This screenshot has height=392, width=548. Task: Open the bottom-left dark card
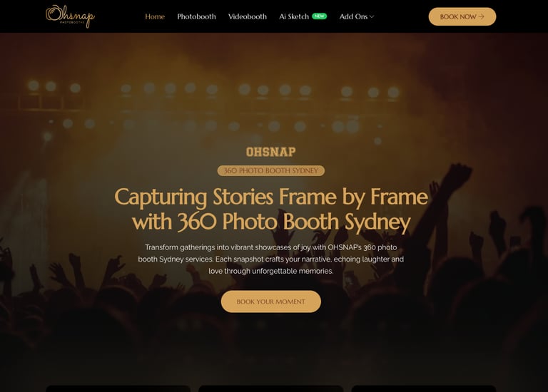(118, 388)
